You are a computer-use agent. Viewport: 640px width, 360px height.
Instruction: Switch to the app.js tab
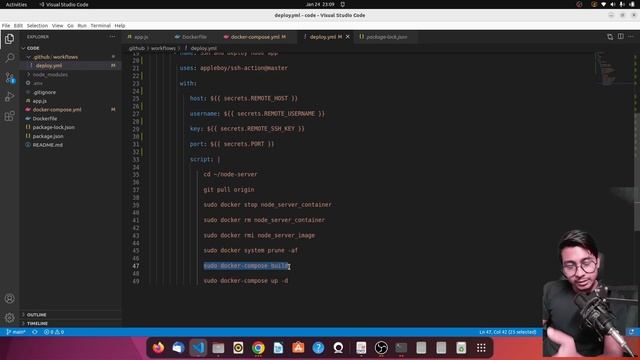tap(142, 37)
